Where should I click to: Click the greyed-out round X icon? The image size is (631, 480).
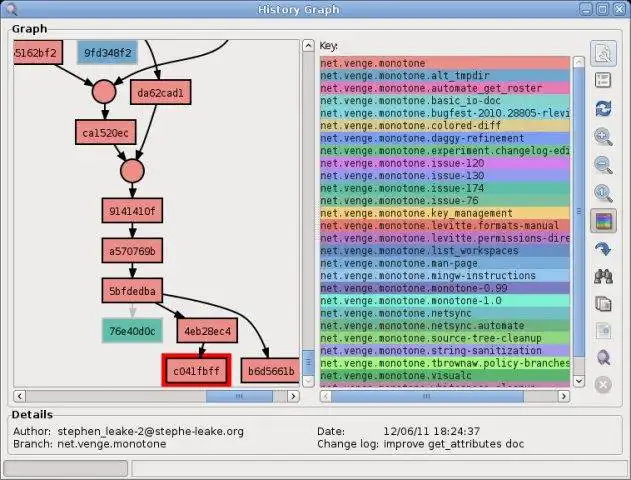point(603,385)
